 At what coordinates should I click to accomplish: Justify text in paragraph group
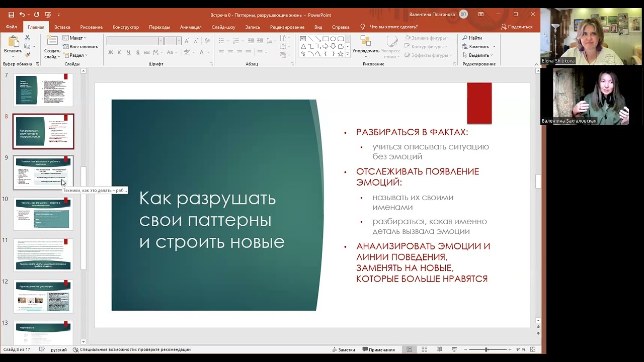(248, 52)
